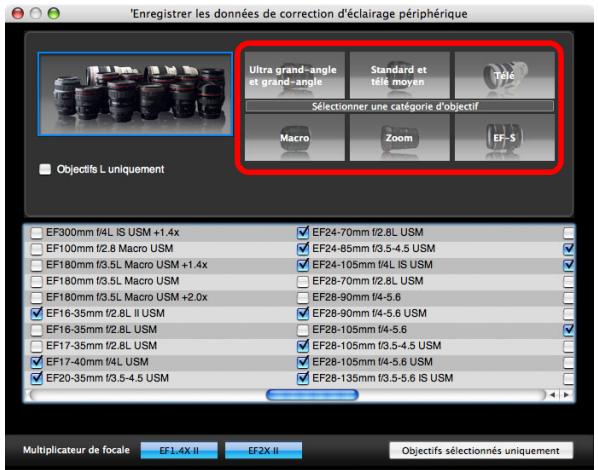Uncheck EF17-40mm f/4L USM
Image resolution: width=598 pixels, height=470 pixels.
tap(37, 362)
